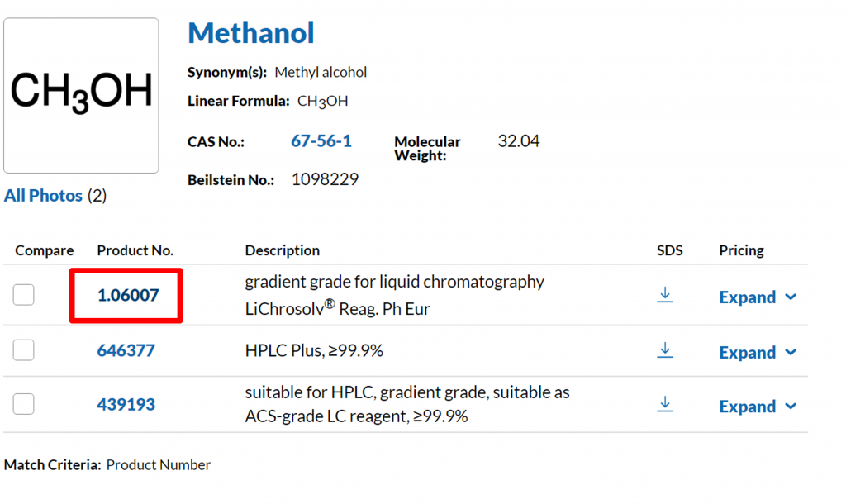Click the CH3OH structure thumbnail
The height and width of the screenshot is (504, 846).
coord(81,95)
